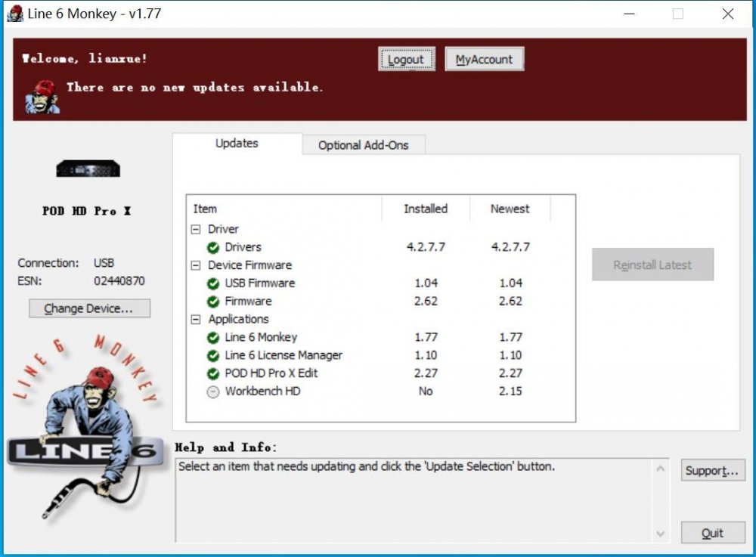Viewport: 756px width, 557px height.
Task: Open MyAccount page
Action: point(484,60)
